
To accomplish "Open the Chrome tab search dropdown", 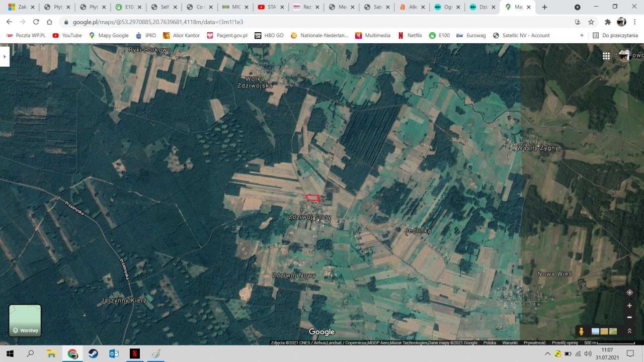I will (x=577, y=7).
